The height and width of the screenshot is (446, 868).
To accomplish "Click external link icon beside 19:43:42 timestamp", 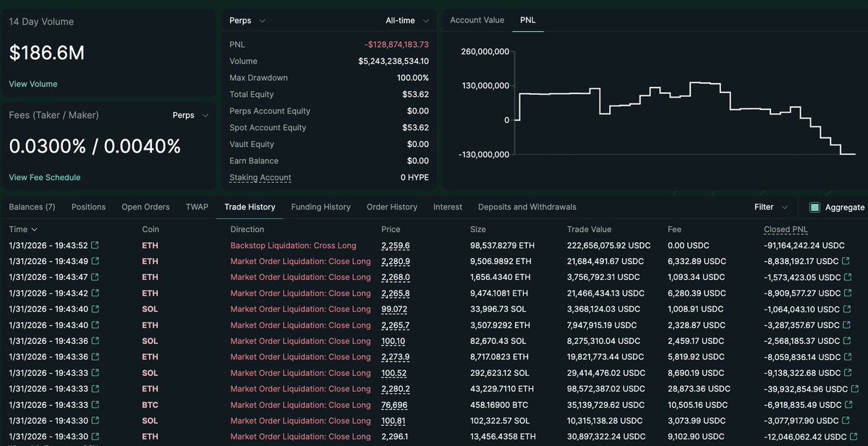I will 95,293.
